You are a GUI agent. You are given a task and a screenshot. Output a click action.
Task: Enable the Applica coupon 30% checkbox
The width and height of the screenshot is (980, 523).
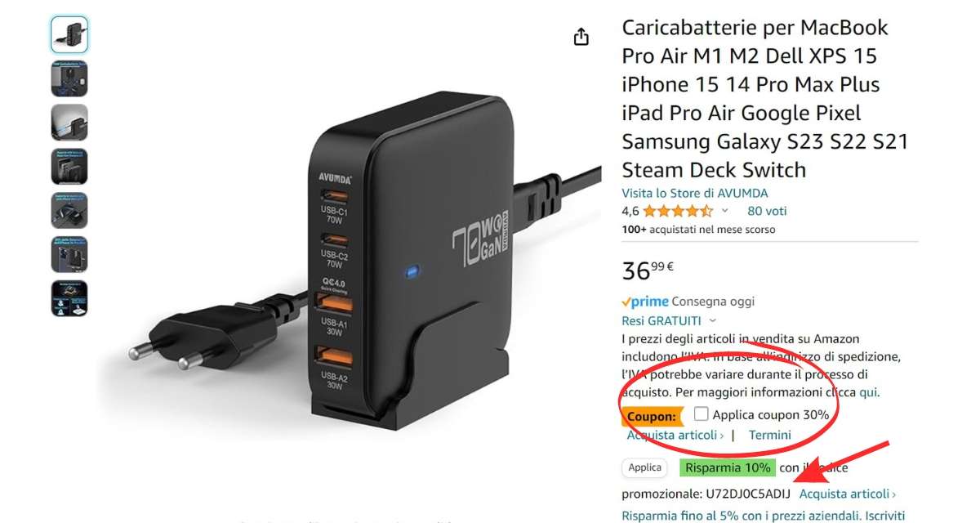pos(701,414)
